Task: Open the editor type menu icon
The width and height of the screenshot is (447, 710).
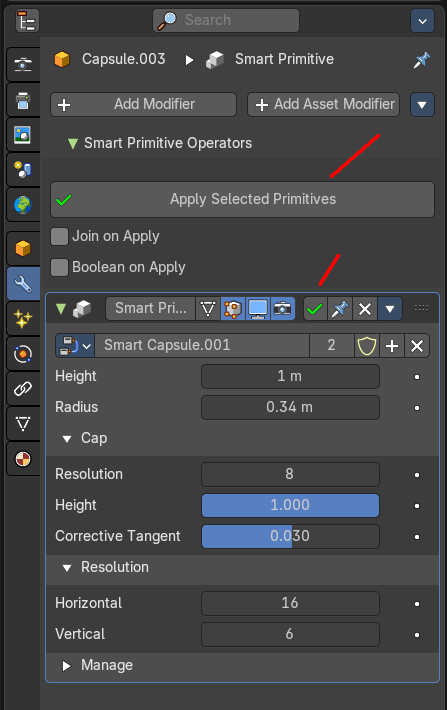Action: [27, 21]
